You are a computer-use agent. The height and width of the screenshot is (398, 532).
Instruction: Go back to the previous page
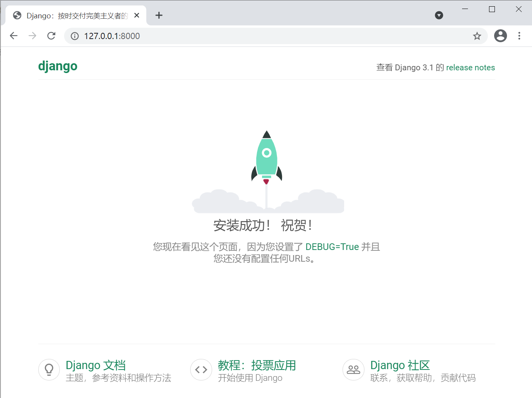pyautogui.click(x=14, y=36)
